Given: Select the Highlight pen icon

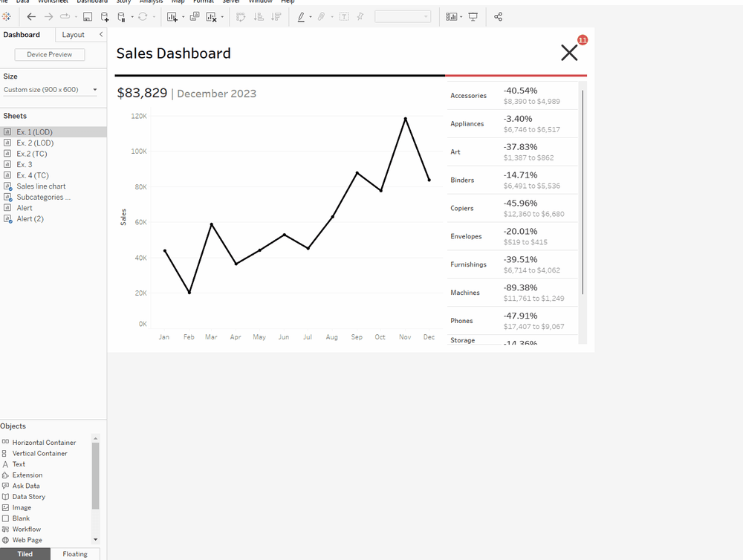Looking at the screenshot, I should coord(302,17).
